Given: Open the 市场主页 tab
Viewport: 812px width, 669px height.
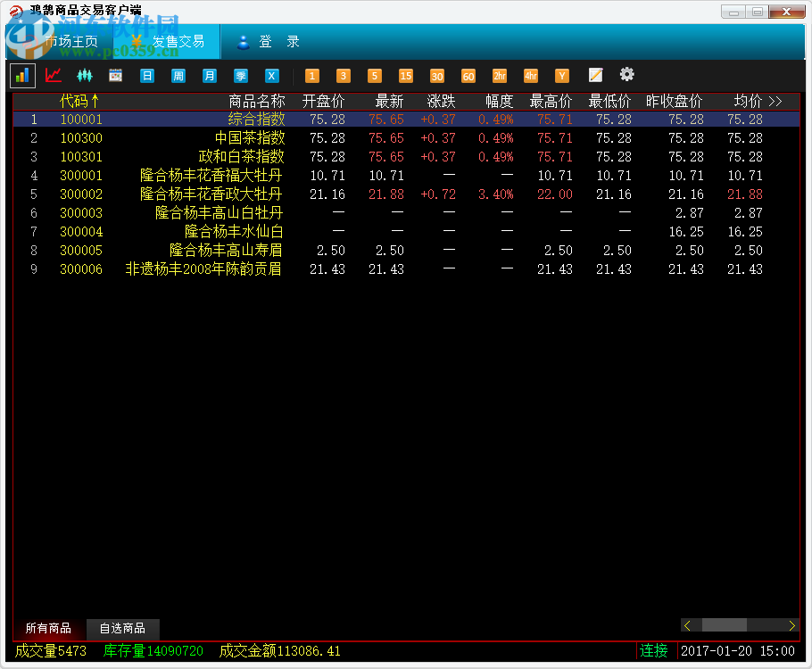Looking at the screenshot, I should pyautogui.click(x=61, y=41).
